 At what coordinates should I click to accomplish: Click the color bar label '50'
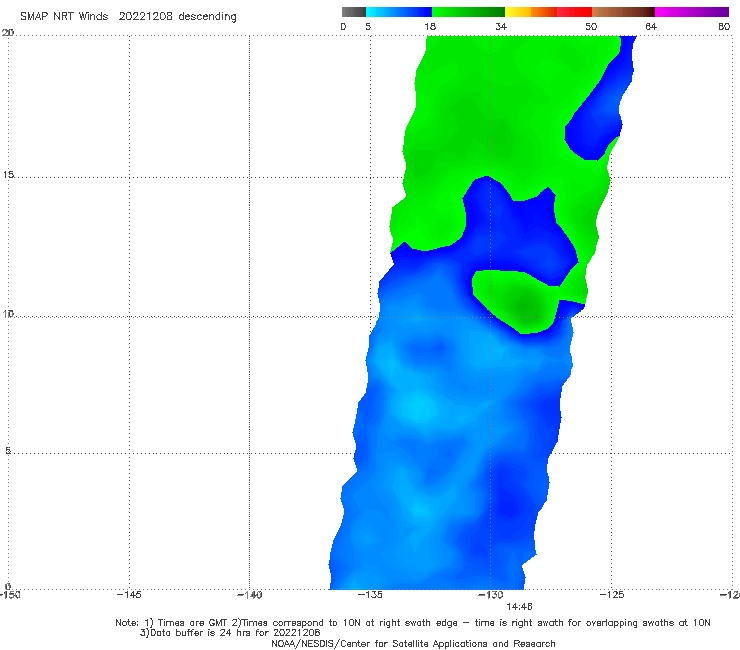(591, 27)
